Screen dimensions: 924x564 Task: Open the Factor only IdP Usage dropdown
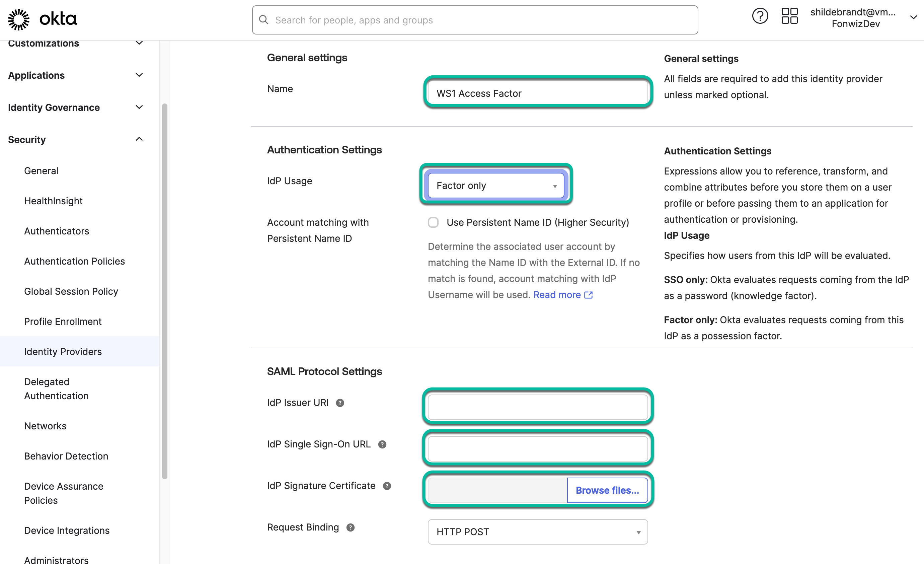[x=496, y=185]
